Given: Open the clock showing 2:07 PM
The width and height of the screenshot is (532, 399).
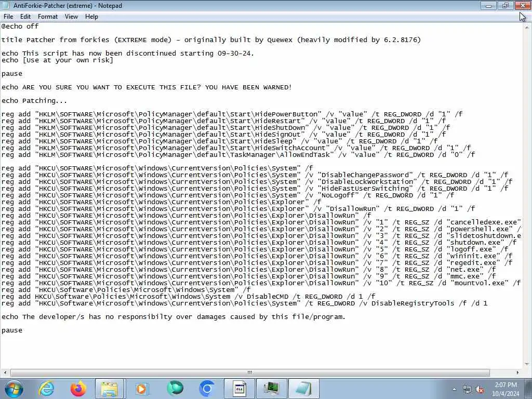Looking at the screenshot, I should [506, 389].
